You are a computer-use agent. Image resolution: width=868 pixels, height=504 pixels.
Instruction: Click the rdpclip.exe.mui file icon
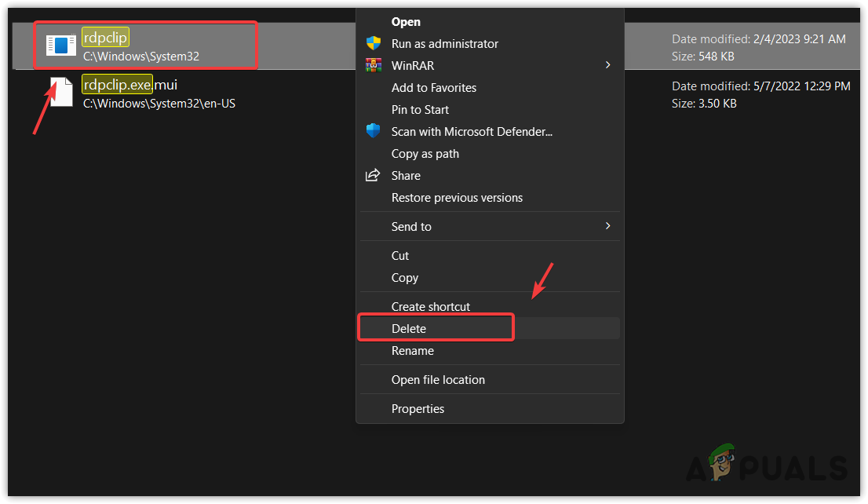point(61,91)
